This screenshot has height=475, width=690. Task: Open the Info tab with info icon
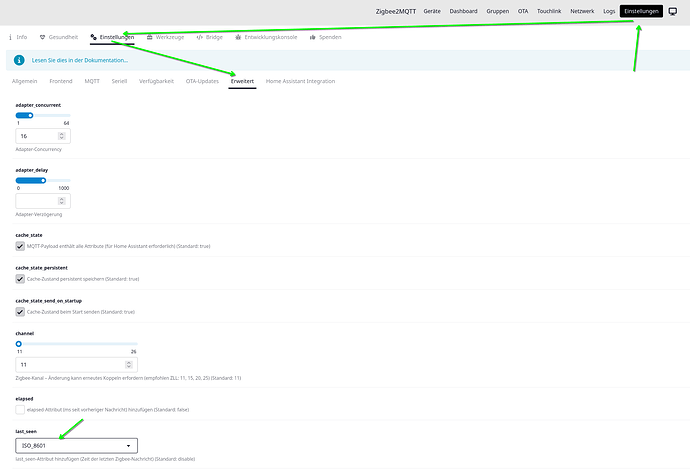click(x=19, y=36)
